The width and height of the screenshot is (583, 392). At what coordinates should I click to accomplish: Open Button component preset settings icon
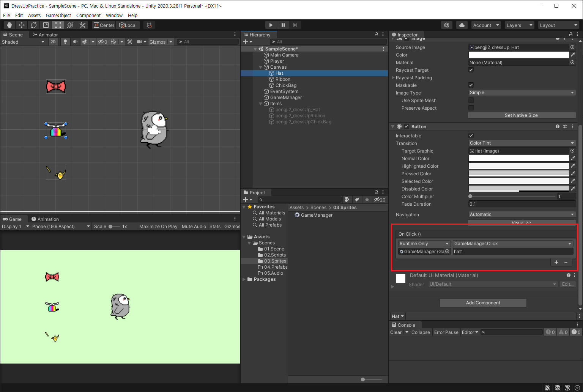click(565, 126)
